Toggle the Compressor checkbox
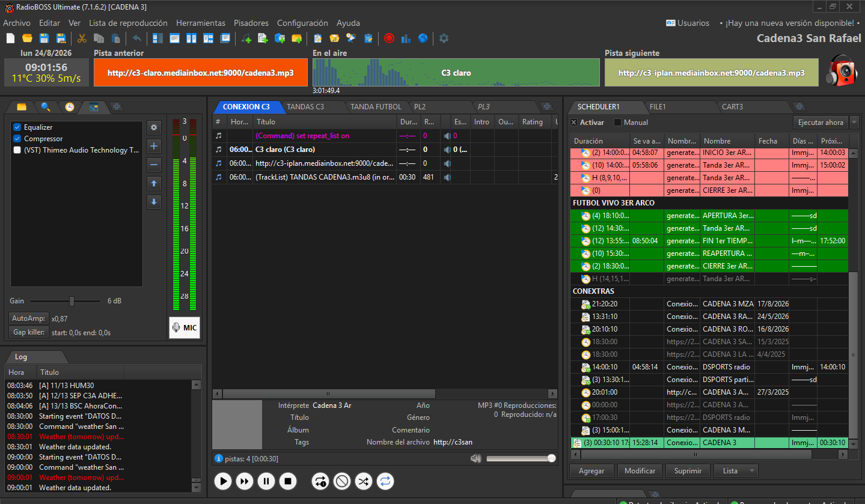The height and width of the screenshot is (504, 865). (17, 139)
